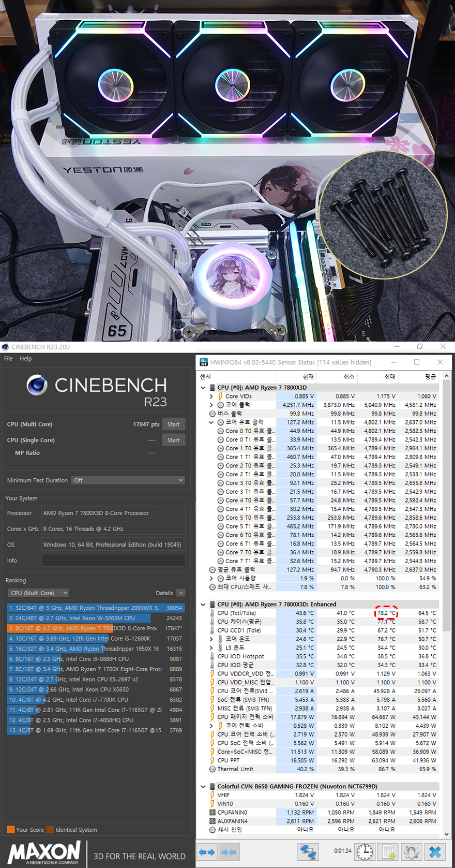Select Ryzen 7 7800X3D ranking row
The image size is (455, 868).
click(x=96, y=628)
